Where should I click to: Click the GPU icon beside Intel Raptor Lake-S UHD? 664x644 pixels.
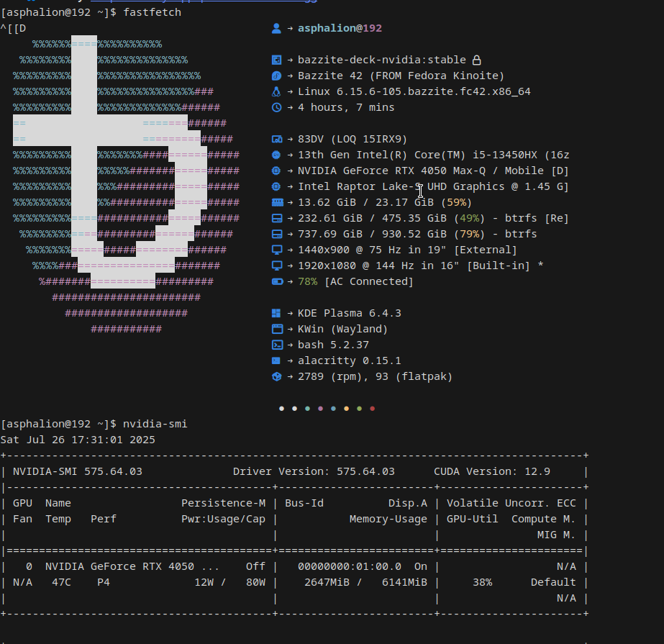[276, 187]
